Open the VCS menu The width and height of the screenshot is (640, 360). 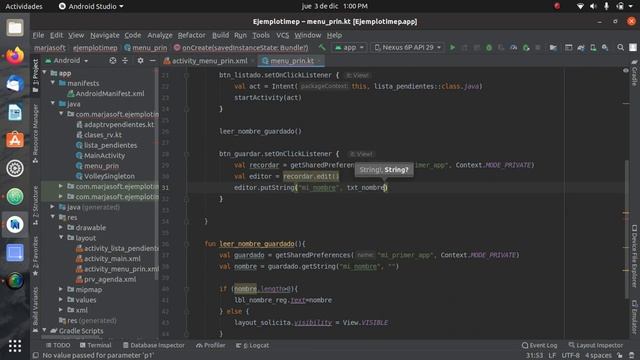[x=282, y=35]
